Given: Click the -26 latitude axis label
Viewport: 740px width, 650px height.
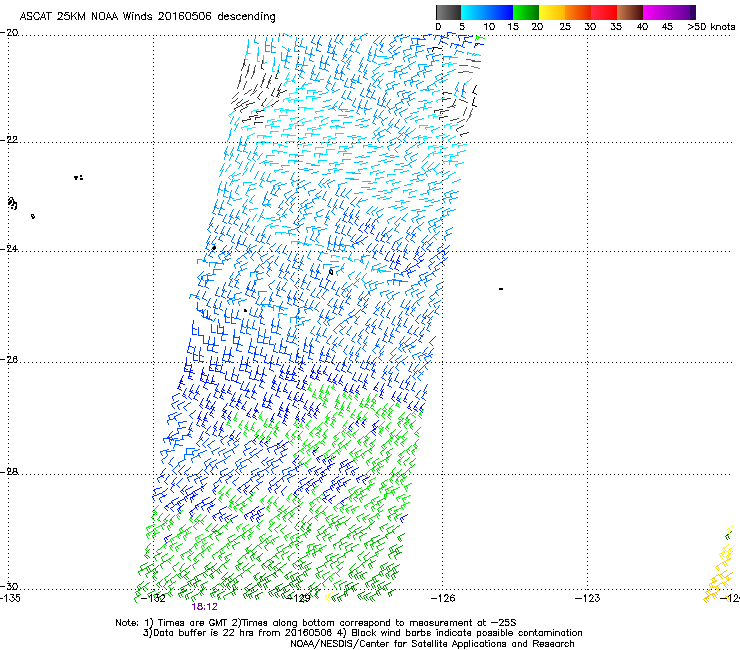Looking at the screenshot, I should [9, 360].
